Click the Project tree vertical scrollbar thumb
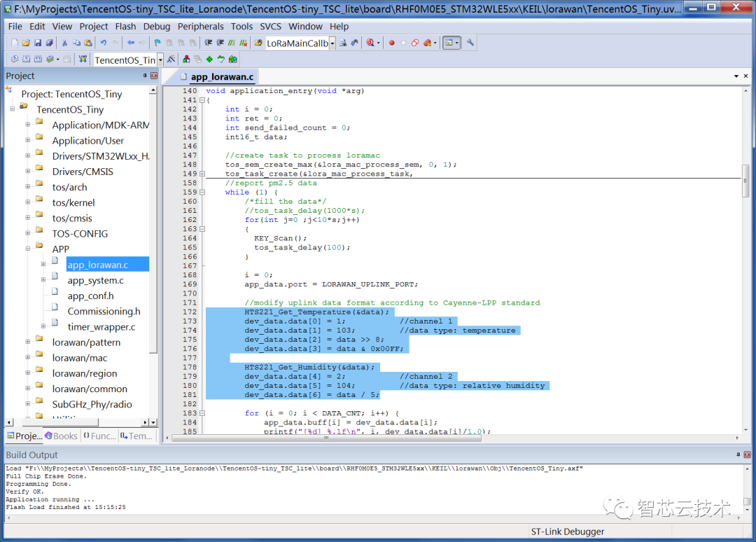This screenshot has width=756, height=542. pos(153,223)
